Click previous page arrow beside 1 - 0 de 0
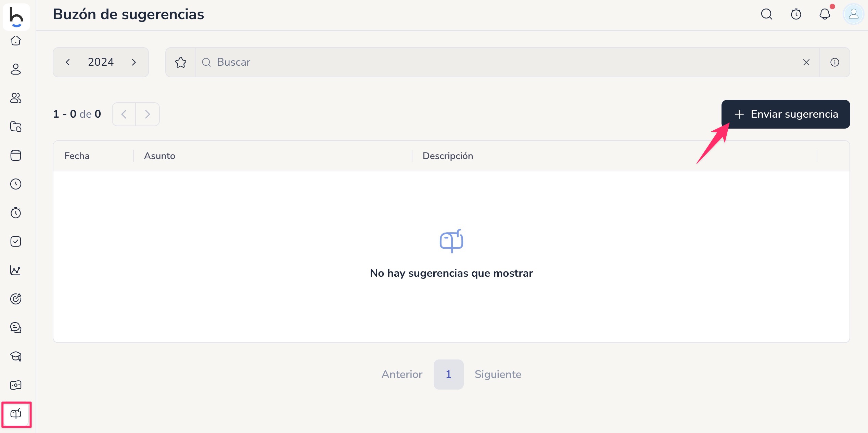 [x=124, y=114]
